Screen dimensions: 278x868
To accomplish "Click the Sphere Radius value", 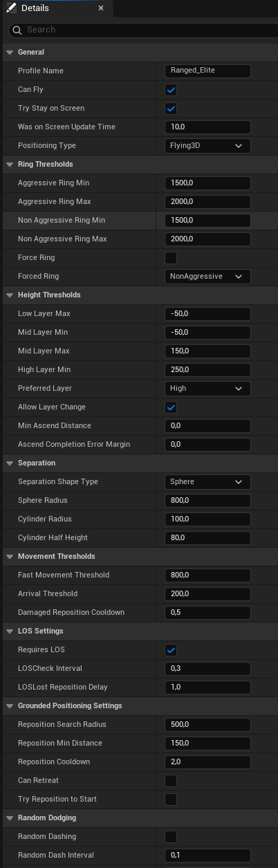I will click(x=207, y=501).
